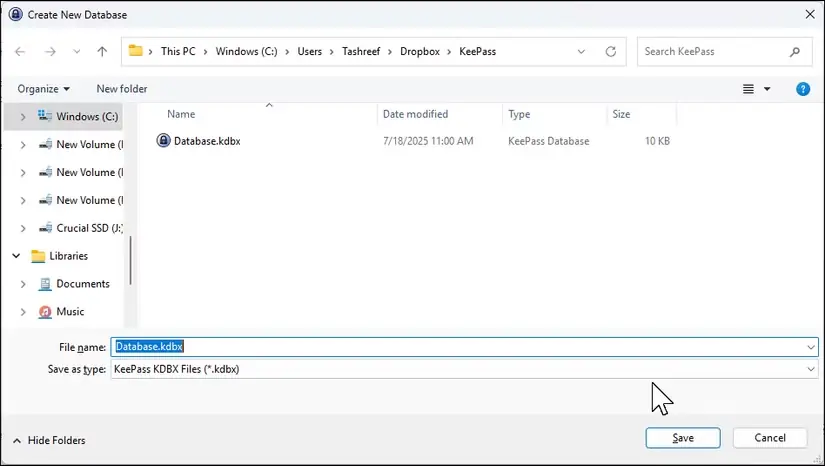The width and height of the screenshot is (825, 466).
Task: Select Crucial SSD (J:) drive
Action: tap(89, 228)
